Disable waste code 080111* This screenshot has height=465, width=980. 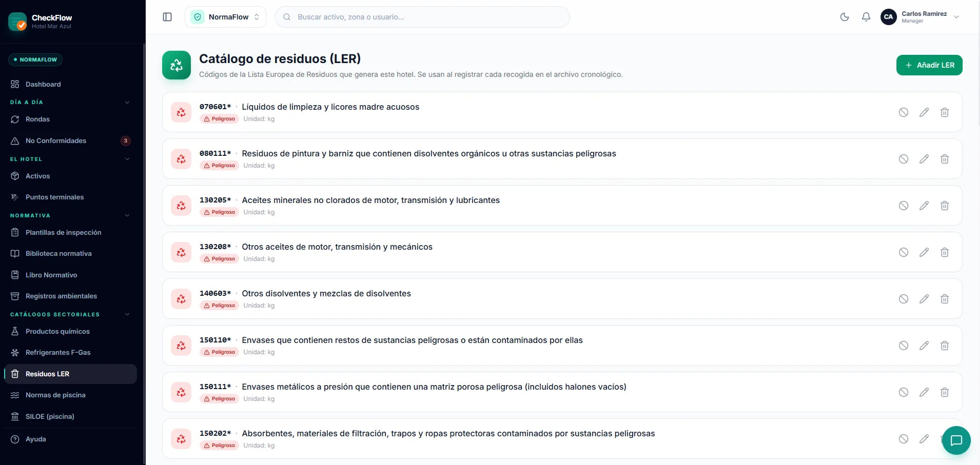click(x=904, y=159)
